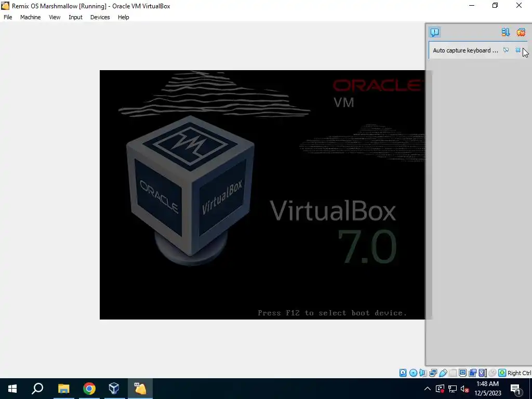This screenshot has height=399, width=532.
Task: Click the audio indicator in VirtualBox status bar
Action: click(x=423, y=373)
